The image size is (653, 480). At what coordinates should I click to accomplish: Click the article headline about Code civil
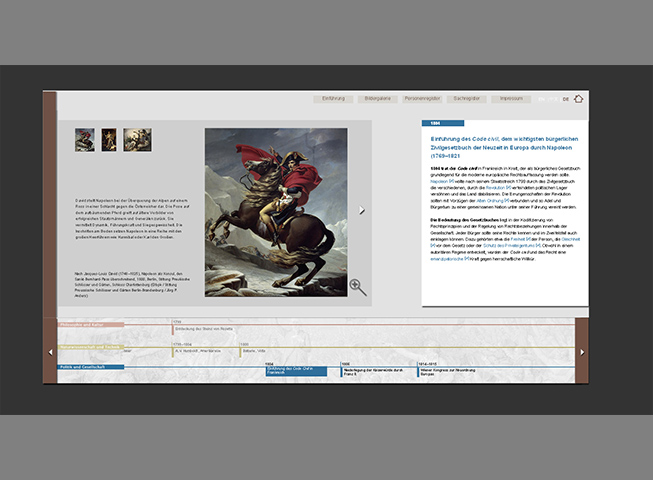tap(504, 147)
